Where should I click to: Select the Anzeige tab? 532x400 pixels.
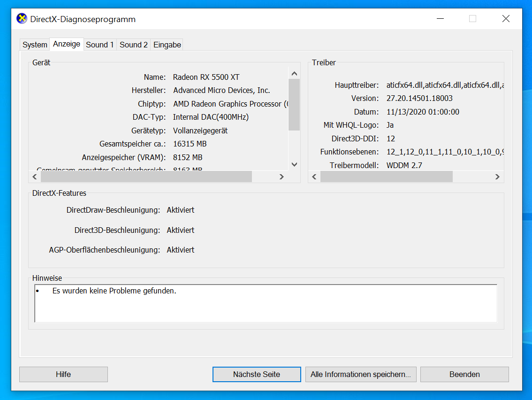(x=67, y=44)
